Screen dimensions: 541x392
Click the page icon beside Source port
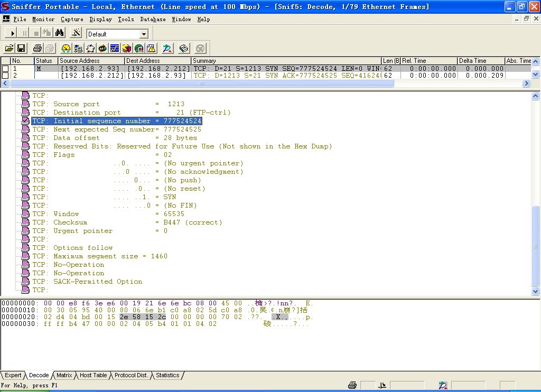[x=25, y=104]
